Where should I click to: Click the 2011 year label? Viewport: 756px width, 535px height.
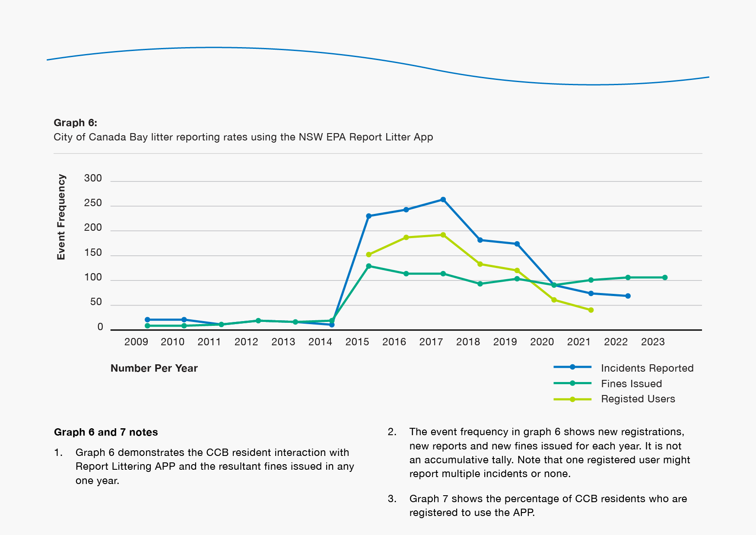(x=210, y=342)
